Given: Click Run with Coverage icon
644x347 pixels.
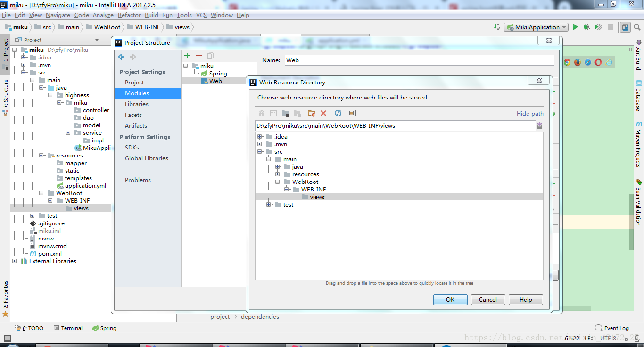Looking at the screenshot, I should [x=598, y=27].
